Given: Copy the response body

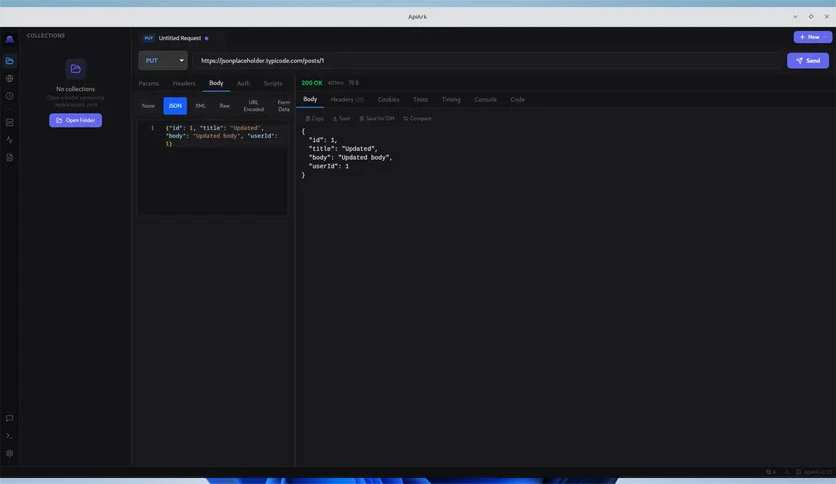Looking at the screenshot, I should [315, 118].
